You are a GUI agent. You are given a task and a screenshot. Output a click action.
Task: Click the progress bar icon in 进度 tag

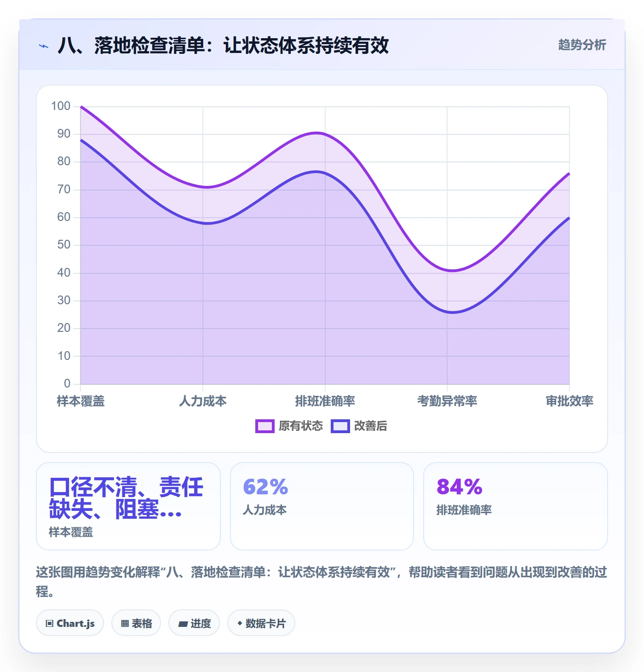click(183, 624)
